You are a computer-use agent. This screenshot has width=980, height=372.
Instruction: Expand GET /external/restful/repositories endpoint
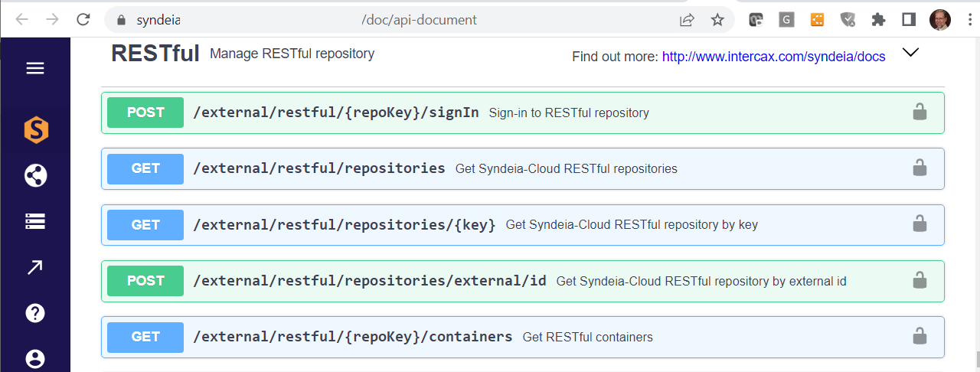click(522, 168)
